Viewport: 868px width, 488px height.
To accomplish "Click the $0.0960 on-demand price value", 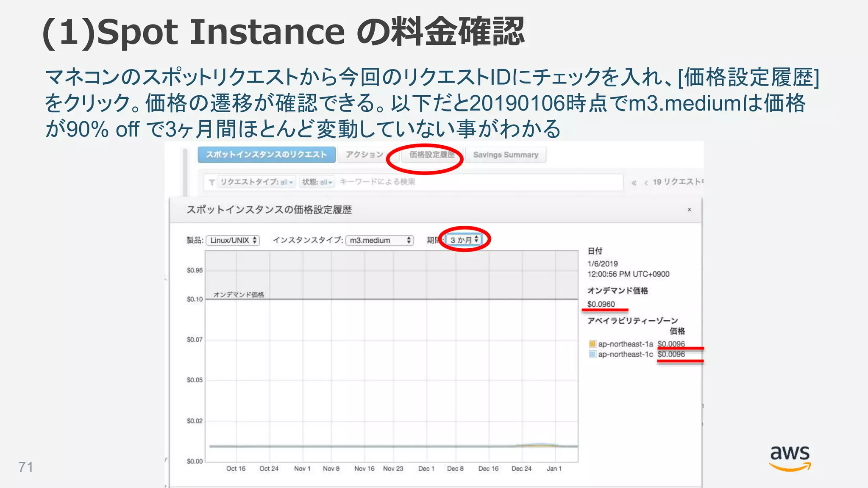I will [x=601, y=304].
